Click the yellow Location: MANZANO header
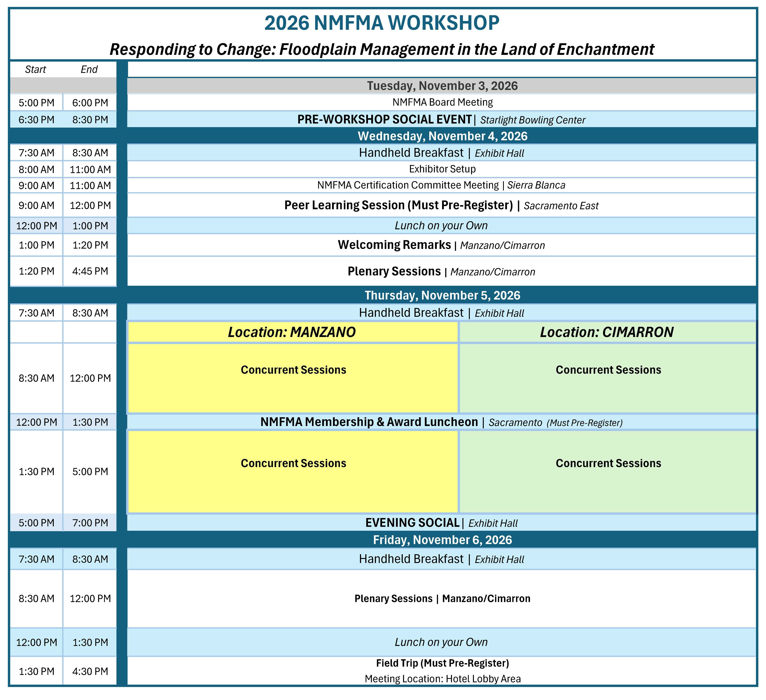The image size is (766, 700). (292, 332)
